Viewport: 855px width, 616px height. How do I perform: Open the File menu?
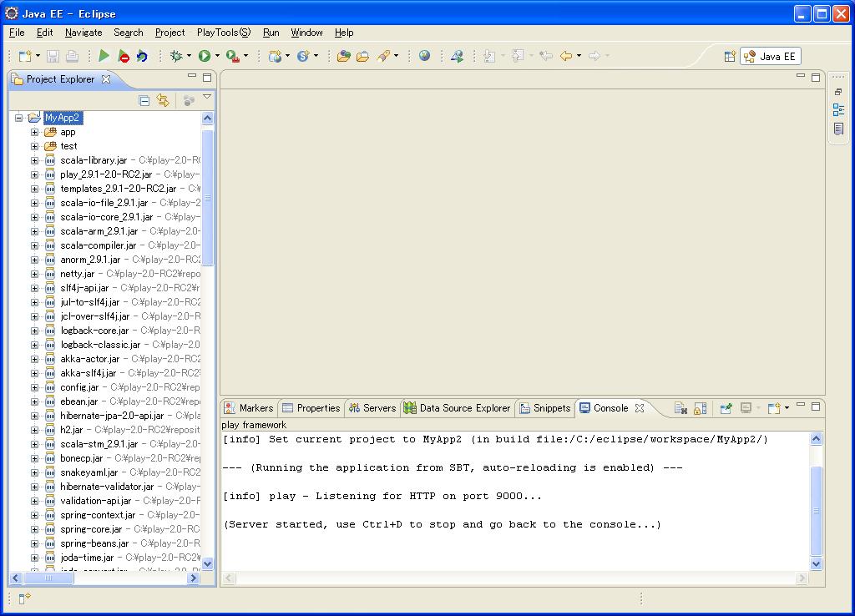[17, 33]
